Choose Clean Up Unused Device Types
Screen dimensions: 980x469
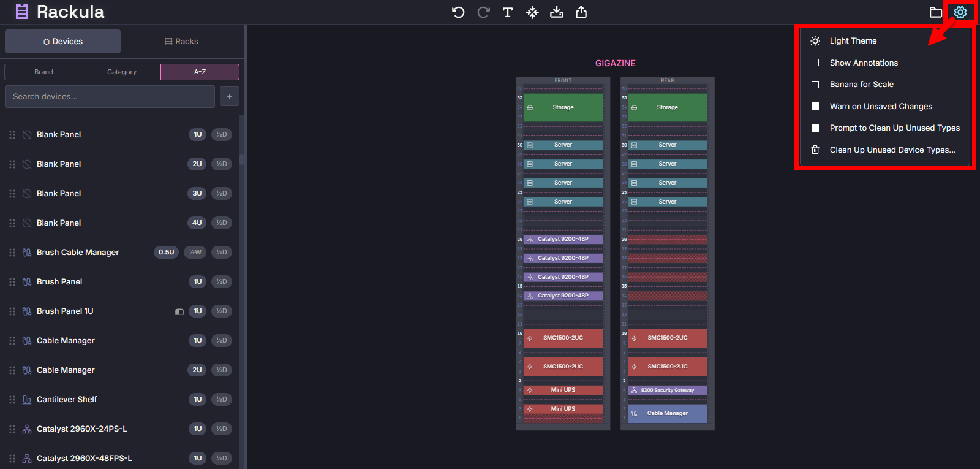892,150
